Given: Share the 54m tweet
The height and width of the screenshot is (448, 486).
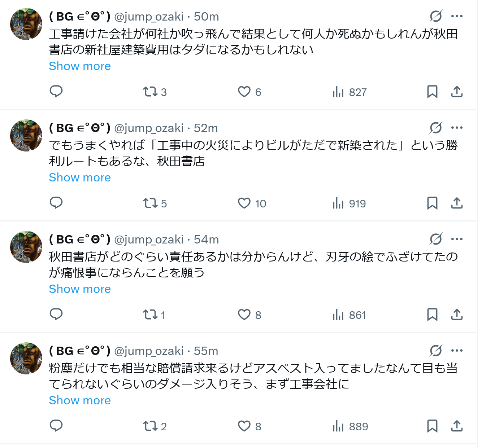Looking at the screenshot, I should (457, 315).
